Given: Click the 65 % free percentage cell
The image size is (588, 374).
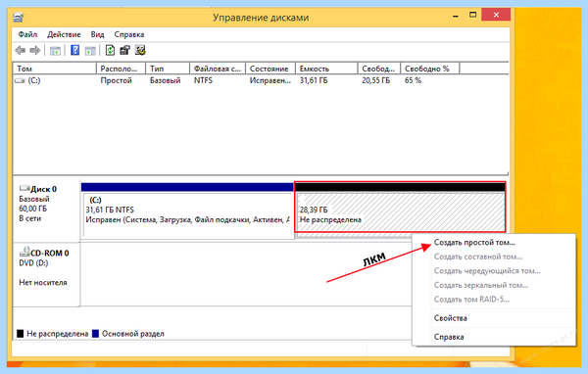Looking at the screenshot, I should click(413, 80).
